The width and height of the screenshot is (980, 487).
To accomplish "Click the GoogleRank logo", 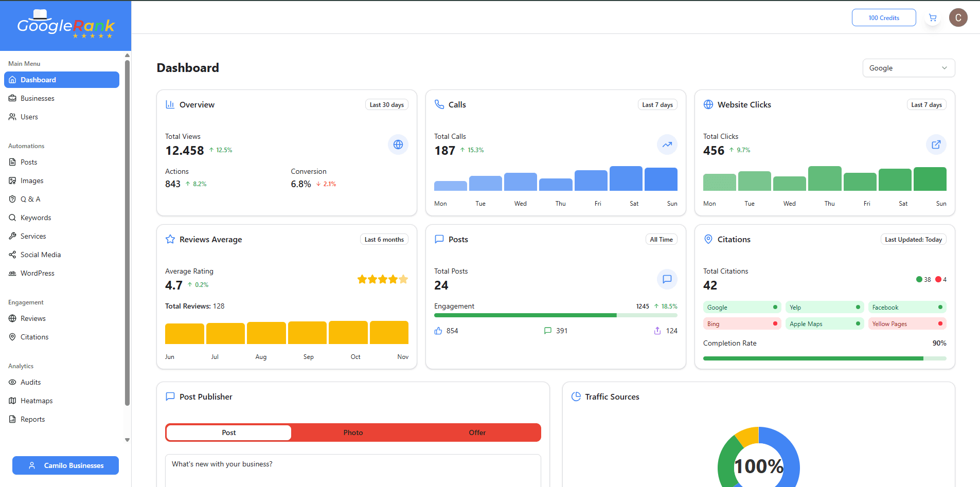I will (66, 25).
